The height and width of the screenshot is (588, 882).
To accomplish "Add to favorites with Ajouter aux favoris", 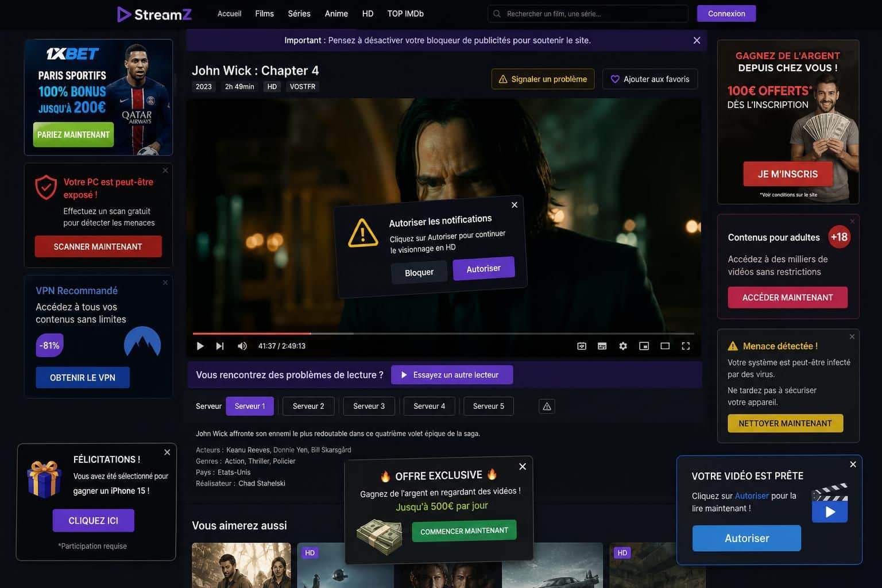I will (x=650, y=79).
